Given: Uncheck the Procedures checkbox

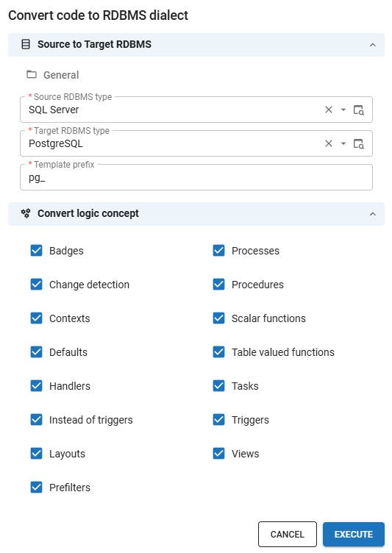Looking at the screenshot, I should tap(218, 285).
